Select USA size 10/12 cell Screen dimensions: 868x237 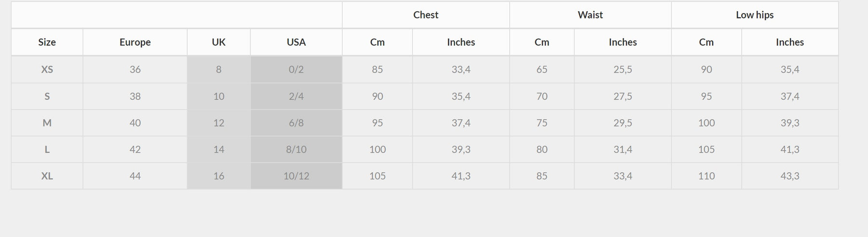[296, 176]
